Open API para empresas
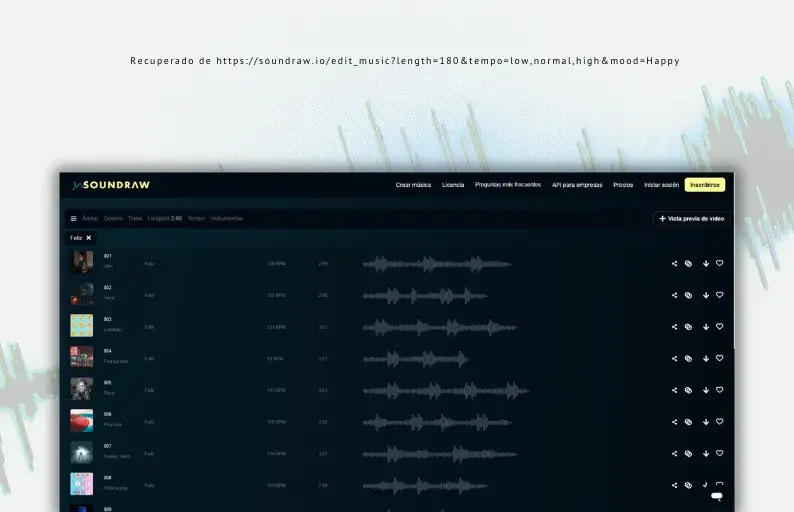Screen dimensions: 794x512 [577, 185]
